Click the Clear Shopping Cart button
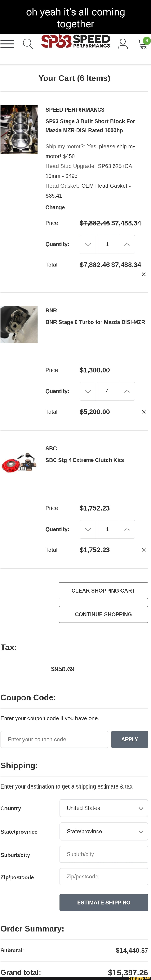The height and width of the screenshot is (980, 151). (103, 590)
